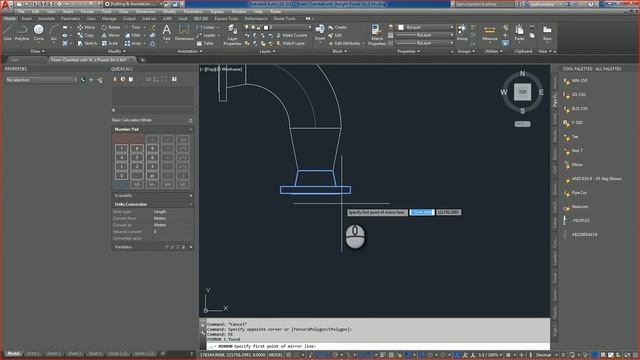The width and height of the screenshot is (640, 360).
Task: Select the Dimension tool
Action: click(x=184, y=32)
